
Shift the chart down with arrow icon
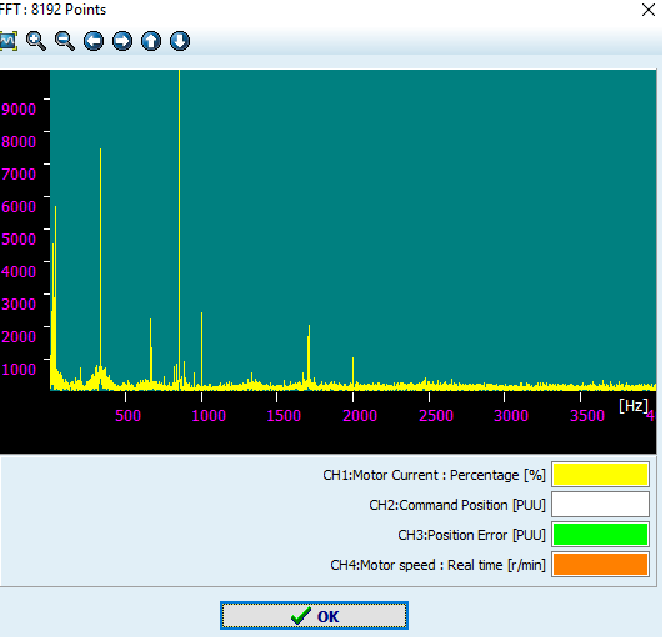click(x=180, y=41)
